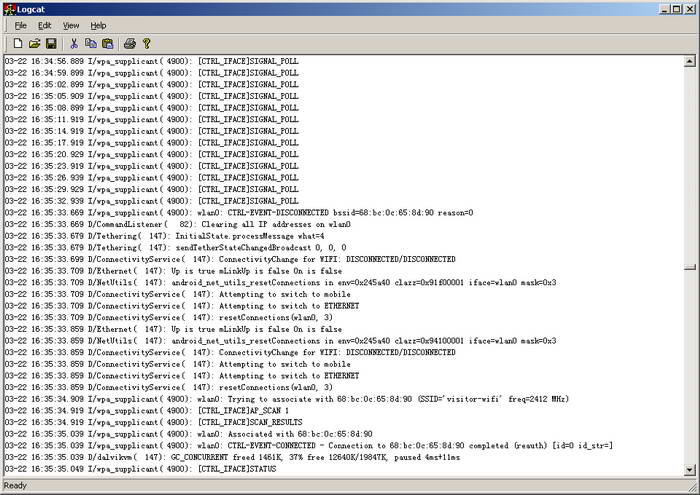Select the CTRL-EVENT-CONNECTED log line
This screenshot has width=700, height=495.
(x=309, y=445)
